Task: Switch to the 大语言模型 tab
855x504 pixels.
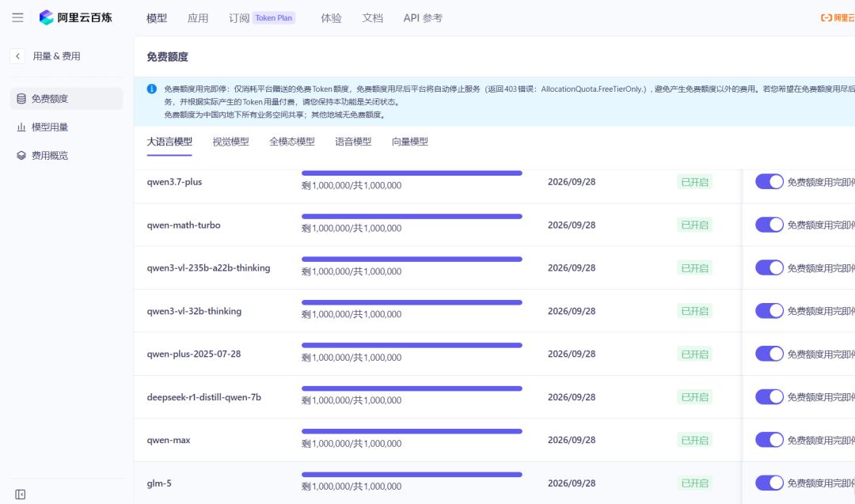Action: click(169, 142)
